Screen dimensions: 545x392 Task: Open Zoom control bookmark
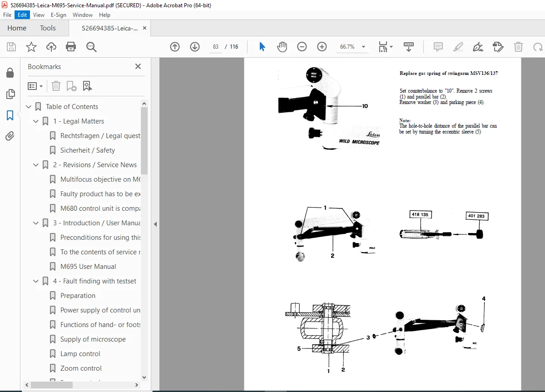pyautogui.click(x=81, y=368)
